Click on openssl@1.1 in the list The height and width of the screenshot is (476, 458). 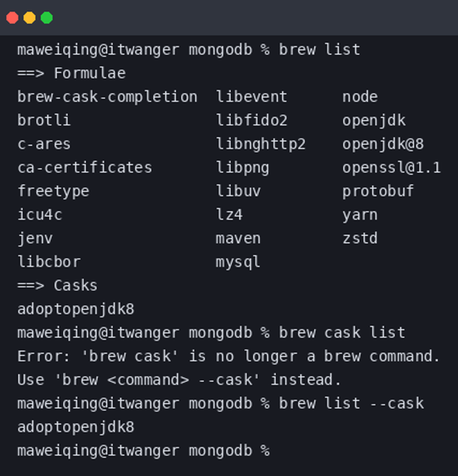[x=391, y=168]
